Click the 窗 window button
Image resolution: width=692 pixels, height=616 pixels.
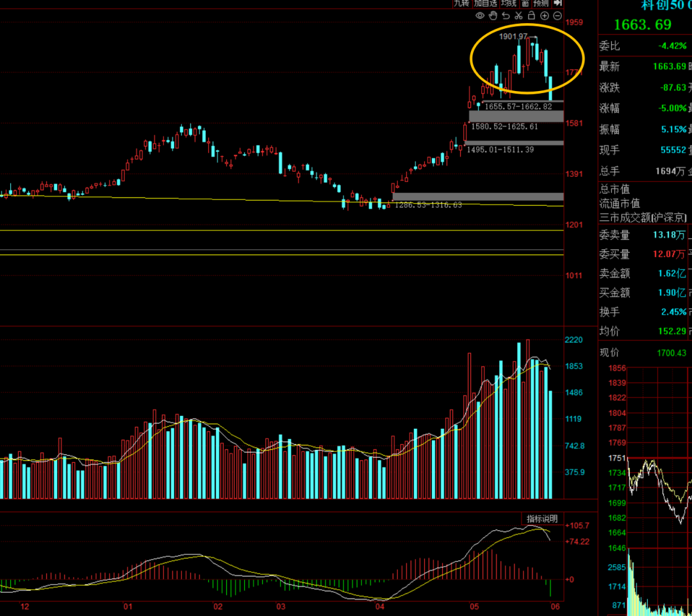click(x=525, y=3)
